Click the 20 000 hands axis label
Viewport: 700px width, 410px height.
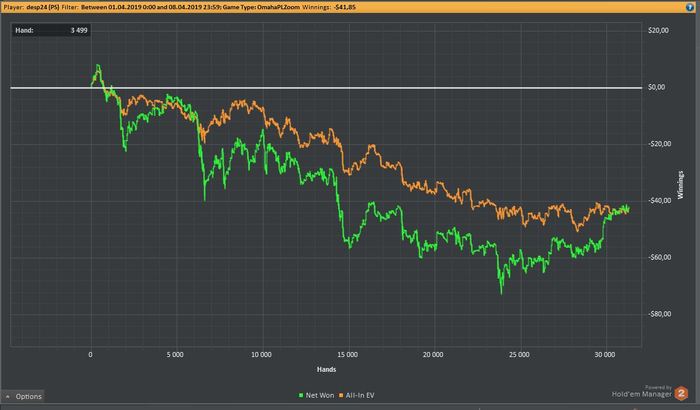[x=433, y=355]
